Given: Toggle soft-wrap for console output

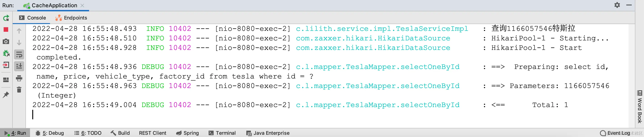Looking at the screenshot, I should (19, 55).
